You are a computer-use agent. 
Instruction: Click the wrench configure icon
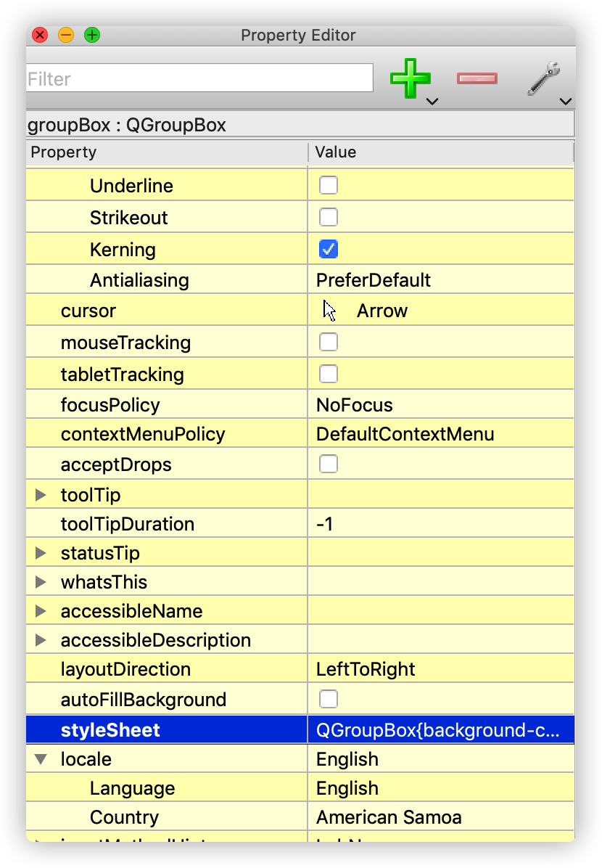coord(543,78)
